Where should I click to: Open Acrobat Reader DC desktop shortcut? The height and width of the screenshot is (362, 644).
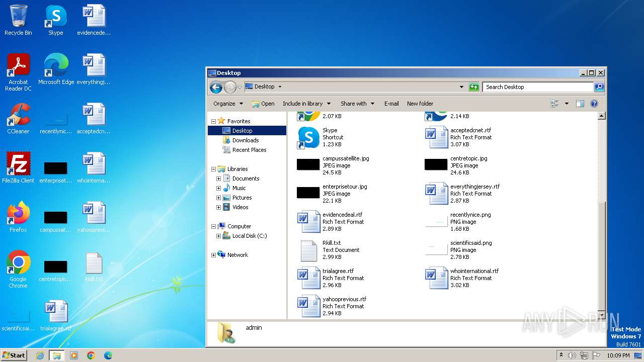click(x=18, y=72)
